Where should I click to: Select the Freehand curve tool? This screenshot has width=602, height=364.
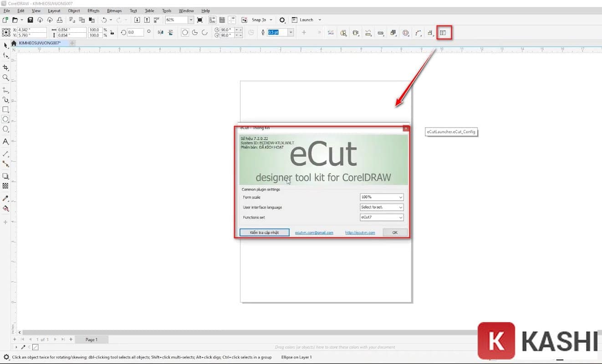click(x=5, y=90)
